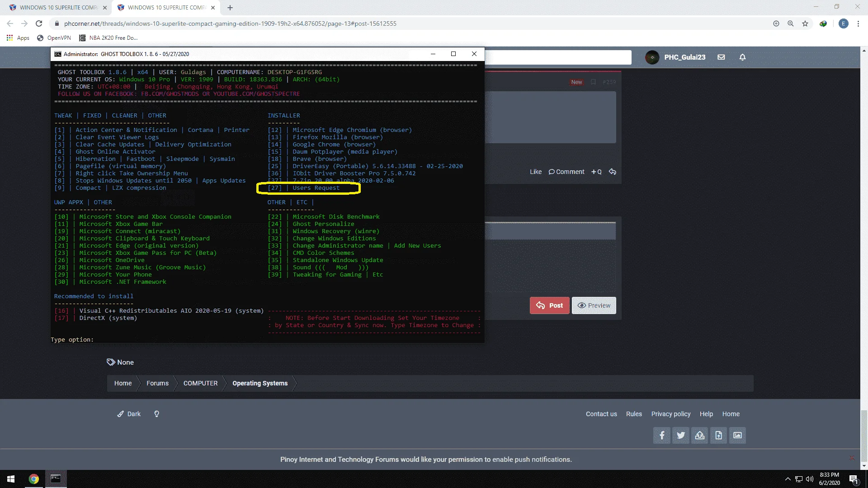Share on Twitter footer icon
The height and width of the screenshot is (488, 868).
click(x=681, y=436)
